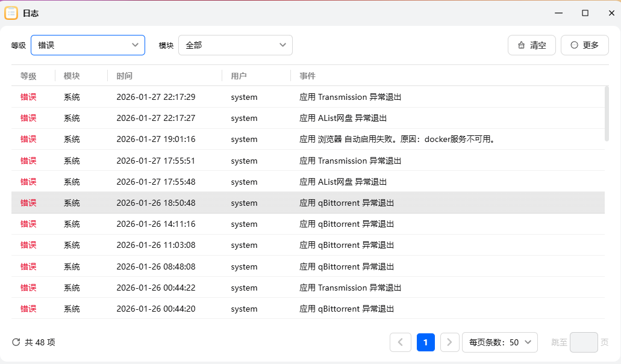Refresh the log list with the reload icon

[x=16, y=342]
